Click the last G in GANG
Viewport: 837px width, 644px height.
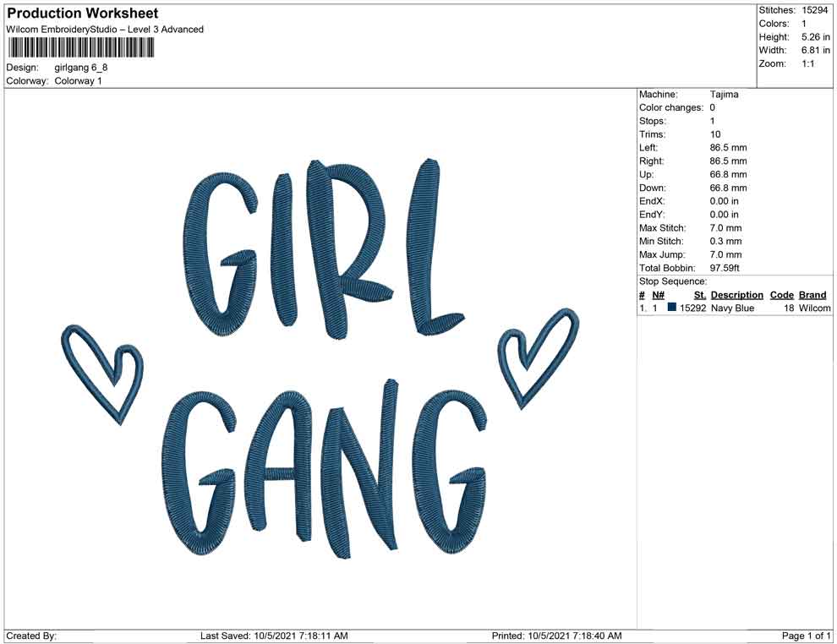point(448,473)
